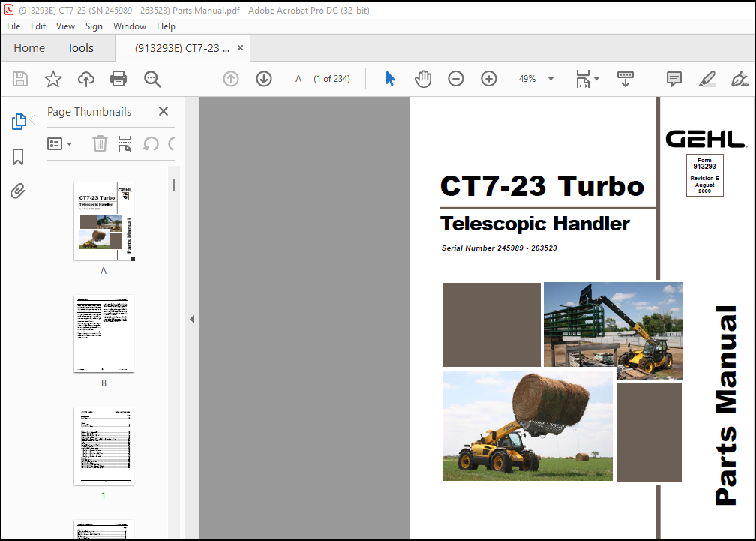The height and width of the screenshot is (541, 756).
Task: Click the "CT7-23 Turbo" title text
Action: 542,186
